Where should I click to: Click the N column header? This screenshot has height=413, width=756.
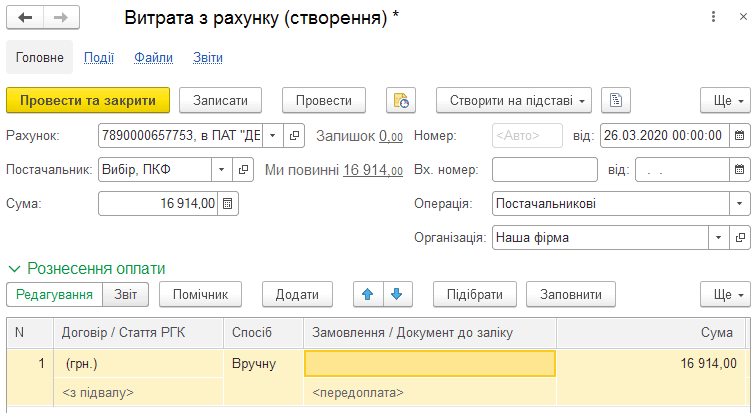click(30, 333)
